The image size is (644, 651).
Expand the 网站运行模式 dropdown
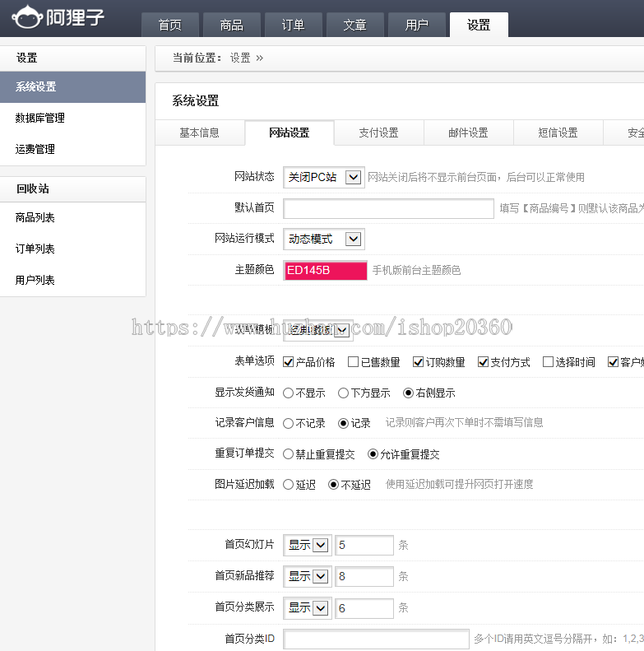(324, 239)
